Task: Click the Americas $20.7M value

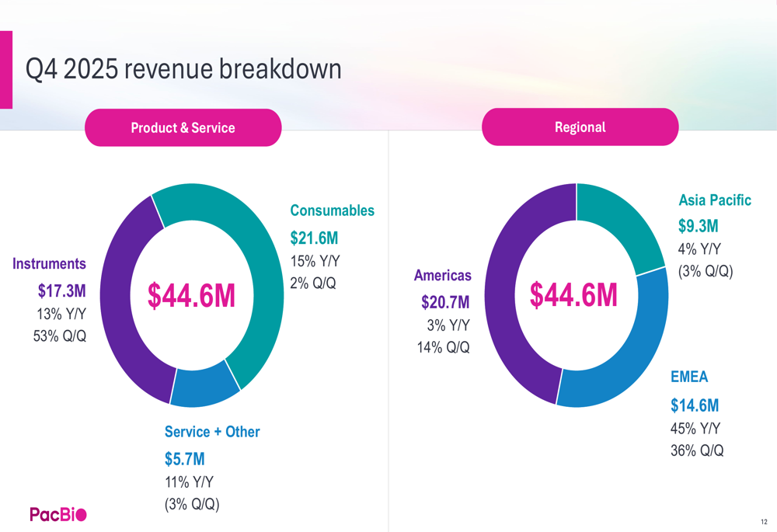Action: pos(445,302)
